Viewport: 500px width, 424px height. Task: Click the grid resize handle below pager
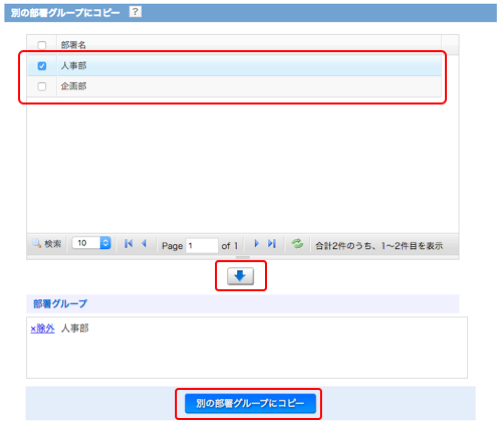click(243, 257)
